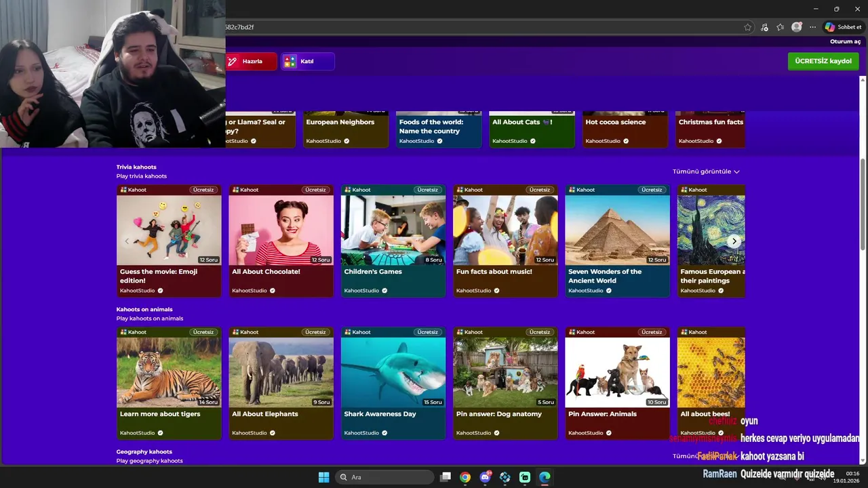
Task: Click the dogs in backyard thumbnail
Action: coord(505,372)
